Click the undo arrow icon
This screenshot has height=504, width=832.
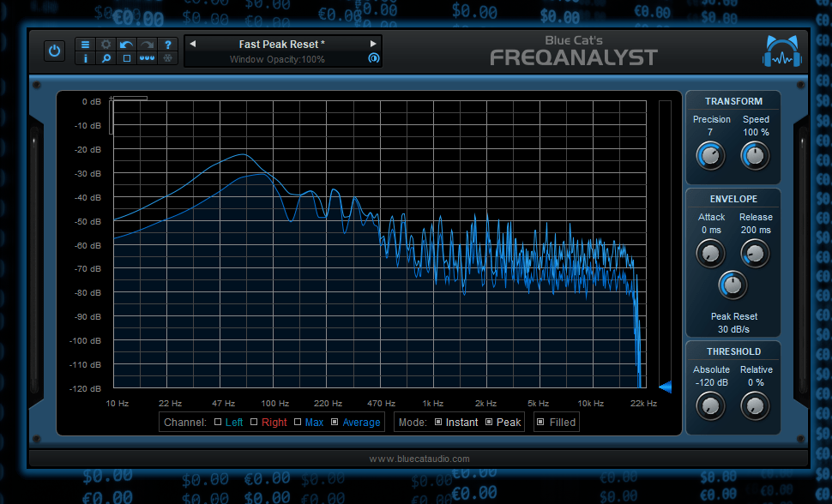[126, 44]
